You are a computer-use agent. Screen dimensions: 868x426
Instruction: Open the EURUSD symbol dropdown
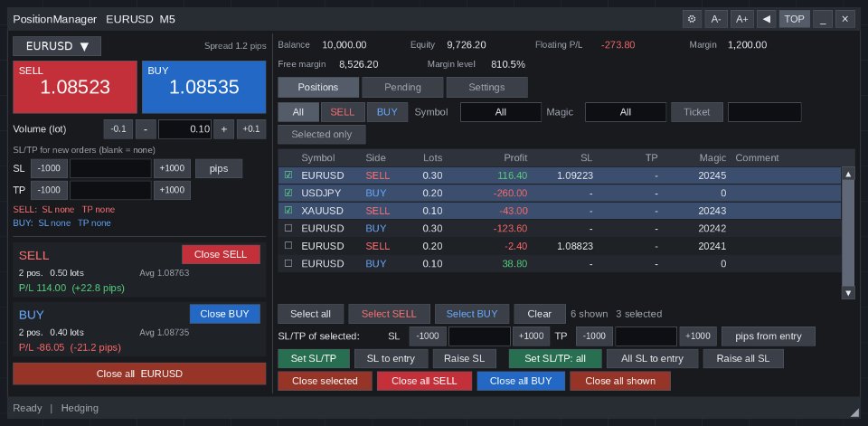coord(57,46)
